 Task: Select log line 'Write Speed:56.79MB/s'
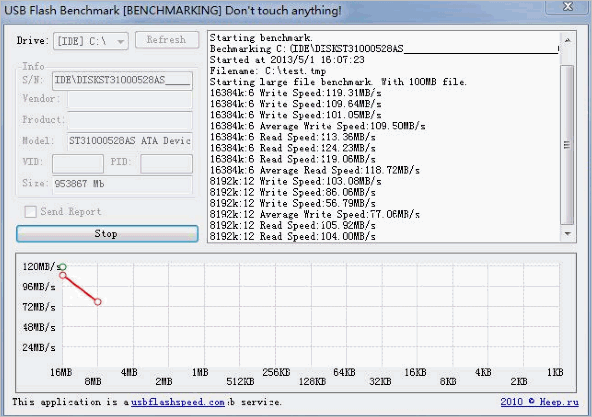(293, 203)
